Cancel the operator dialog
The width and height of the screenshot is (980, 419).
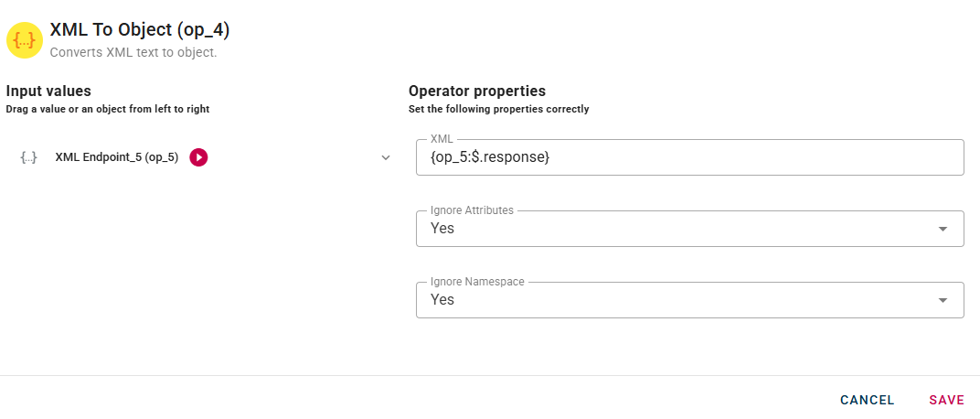[867, 400]
